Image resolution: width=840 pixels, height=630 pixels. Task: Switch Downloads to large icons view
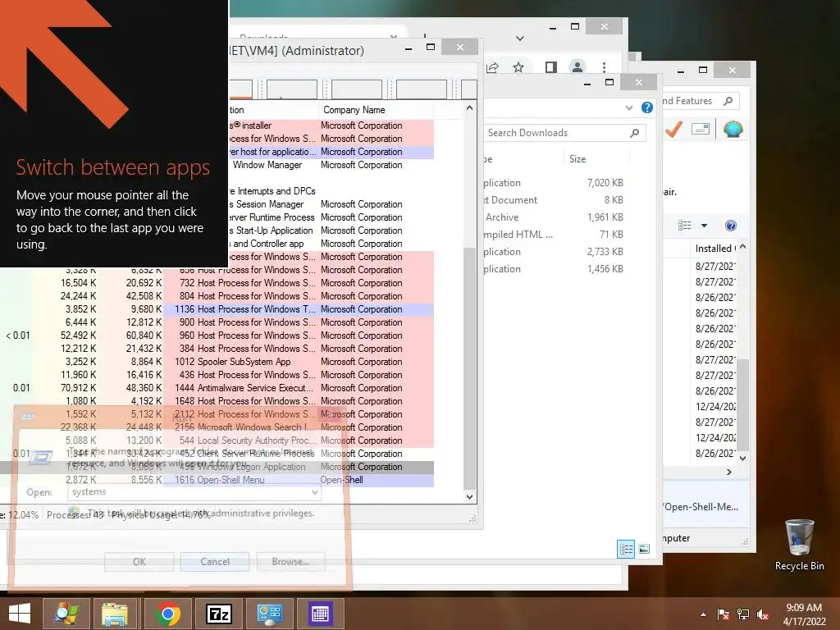point(644,549)
